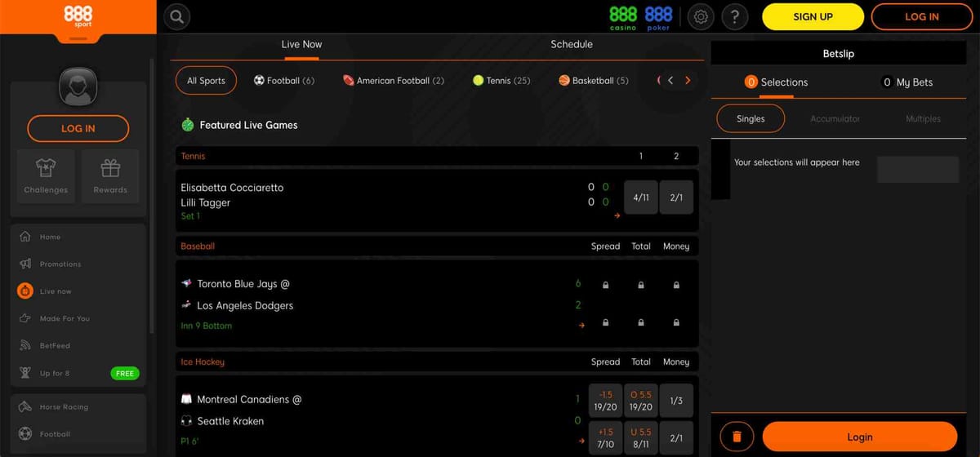Click the Featured Live Games icon
The width and height of the screenshot is (980, 457).
point(188,125)
